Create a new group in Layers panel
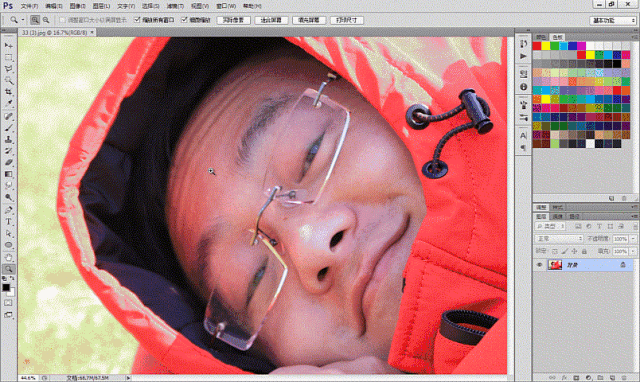This screenshot has width=640, height=382. 600,378
